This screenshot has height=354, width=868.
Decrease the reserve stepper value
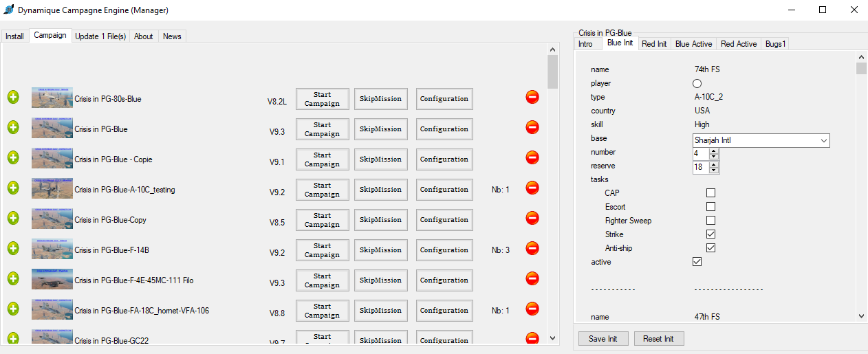[x=715, y=169]
